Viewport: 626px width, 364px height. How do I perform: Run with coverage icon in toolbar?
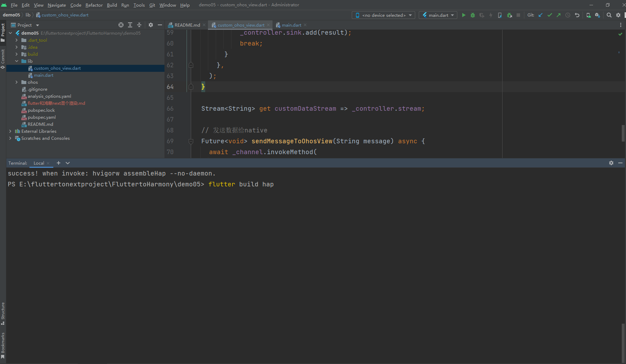click(482, 15)
